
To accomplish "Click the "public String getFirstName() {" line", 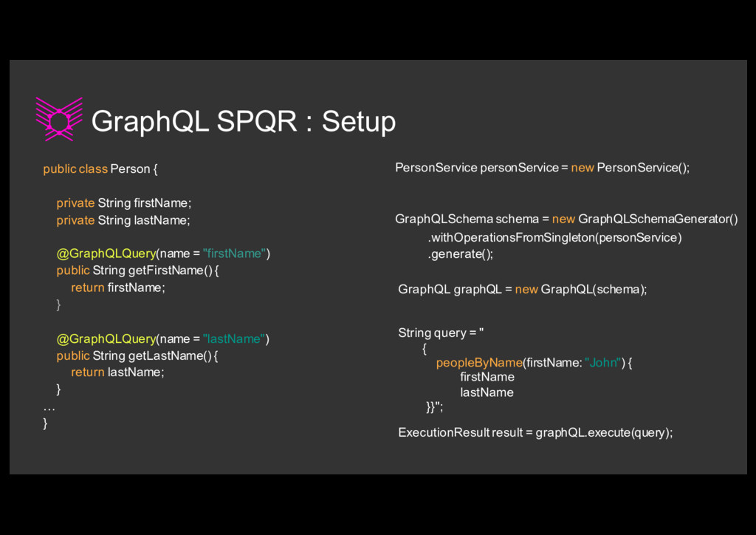I will tap(138, 270).
